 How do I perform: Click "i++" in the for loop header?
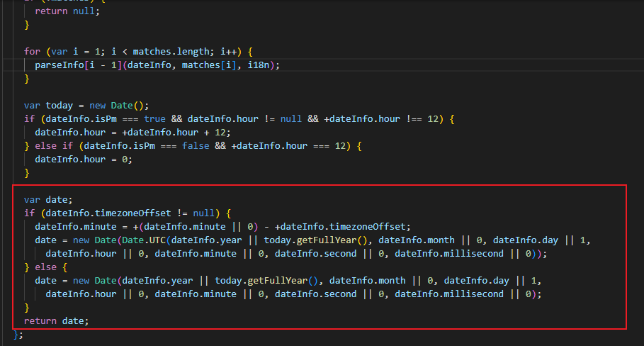(228, 51)
